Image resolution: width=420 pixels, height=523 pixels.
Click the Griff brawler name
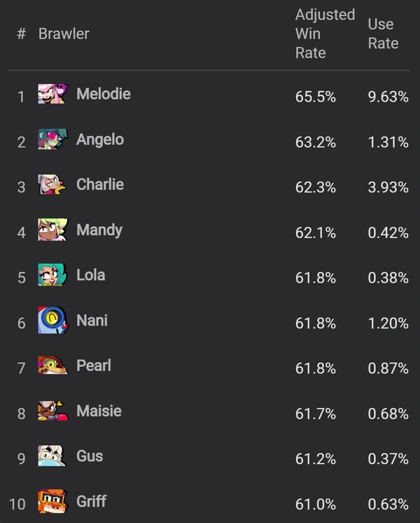click(92, 501)
